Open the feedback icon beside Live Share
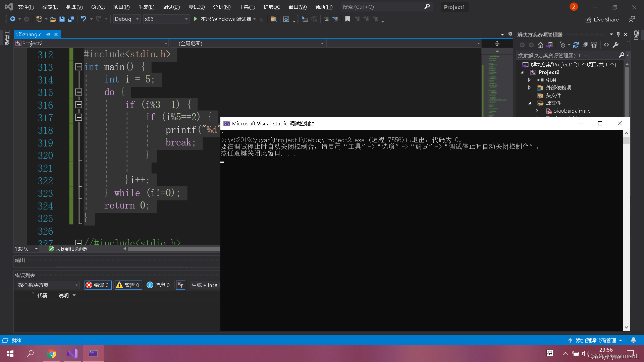Image resolution: width=644 pixels, height=362 pixels. click(632, 19)
